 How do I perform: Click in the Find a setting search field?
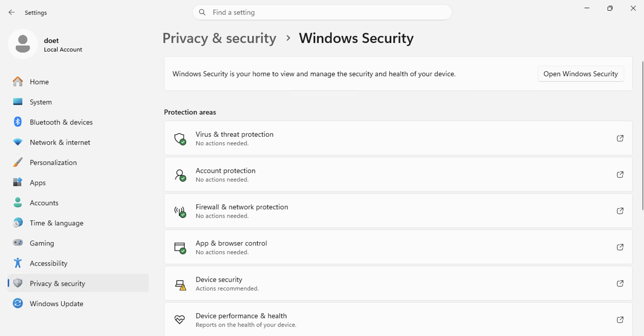[x=328, y=12]
